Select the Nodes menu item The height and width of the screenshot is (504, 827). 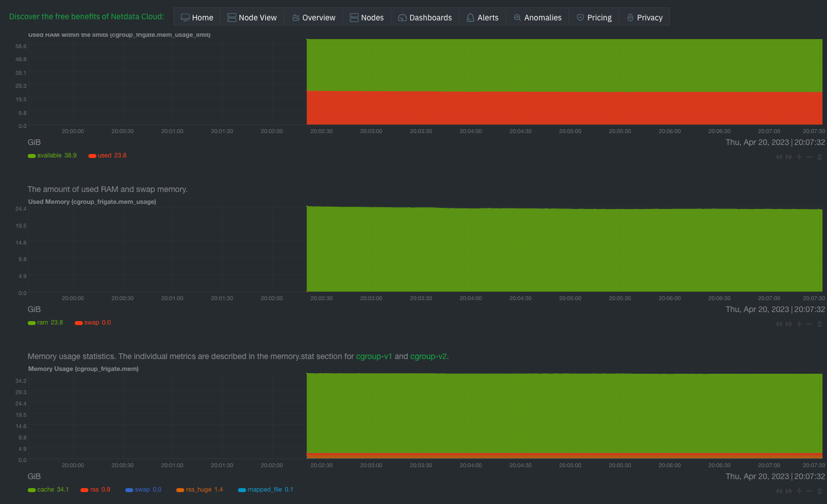click(x=367, y=17)
